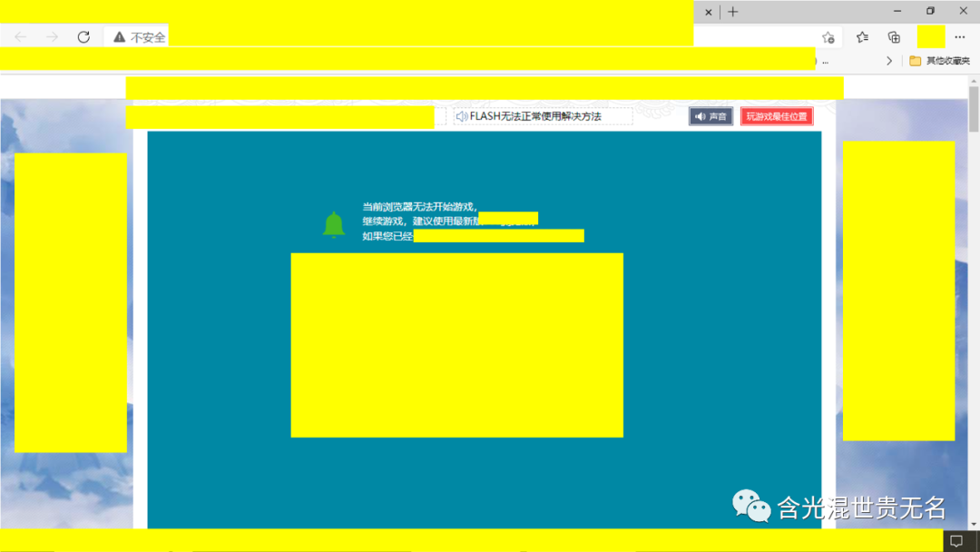Close the current browser tab
Image resolution: width=980 pixels, height=552 pixels.
[x=709, y=12]
